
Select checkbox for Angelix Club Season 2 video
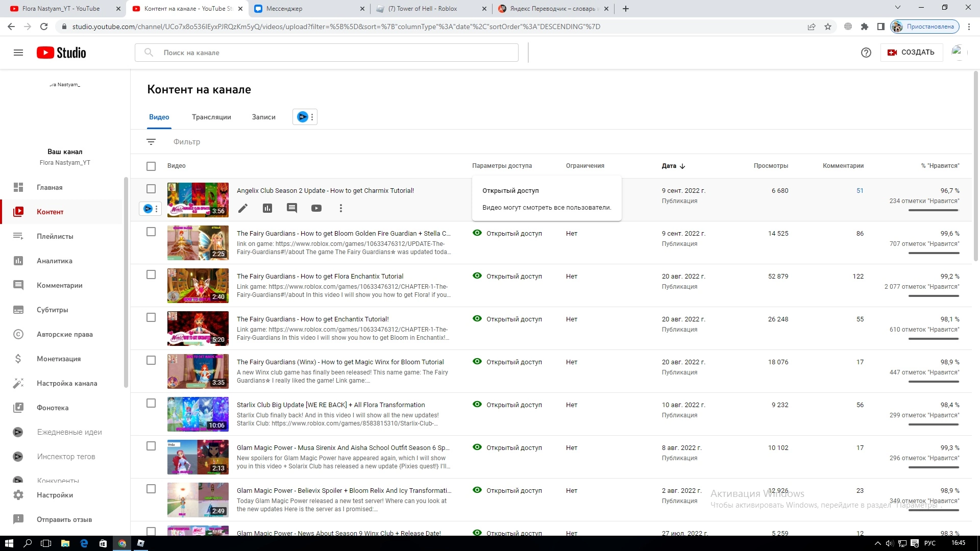click(x=151, y=189)
